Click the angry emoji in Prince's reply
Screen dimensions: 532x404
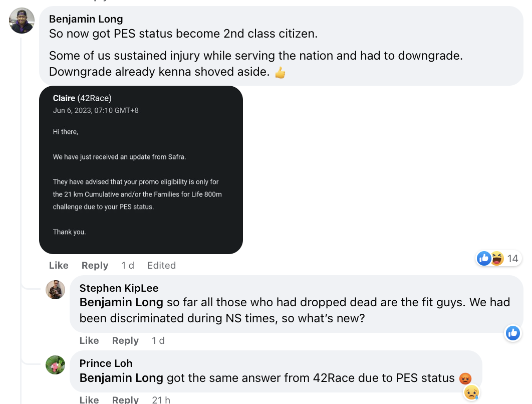(465, 378)
